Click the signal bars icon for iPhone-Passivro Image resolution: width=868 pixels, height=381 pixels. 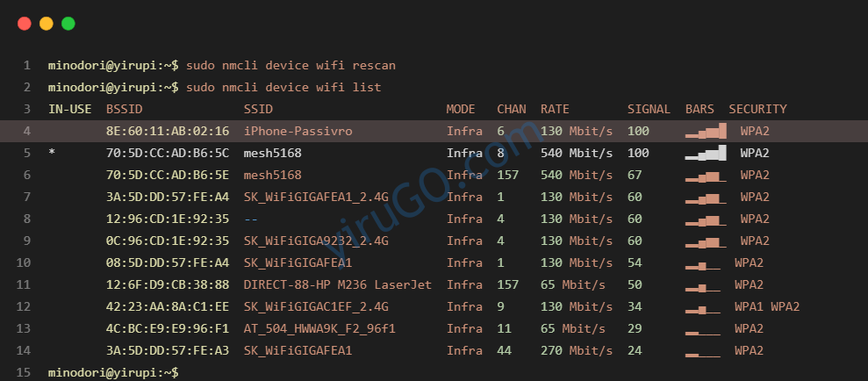click(707, 132)
